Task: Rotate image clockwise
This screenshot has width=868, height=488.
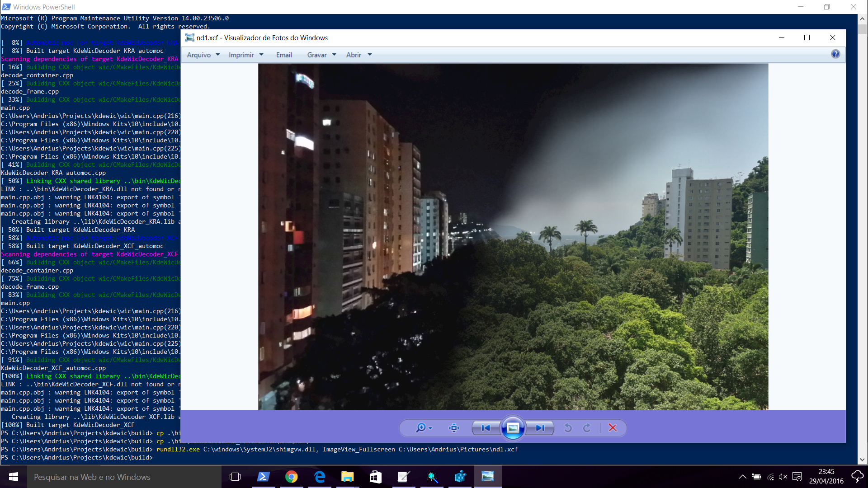Action: [587, 428]
